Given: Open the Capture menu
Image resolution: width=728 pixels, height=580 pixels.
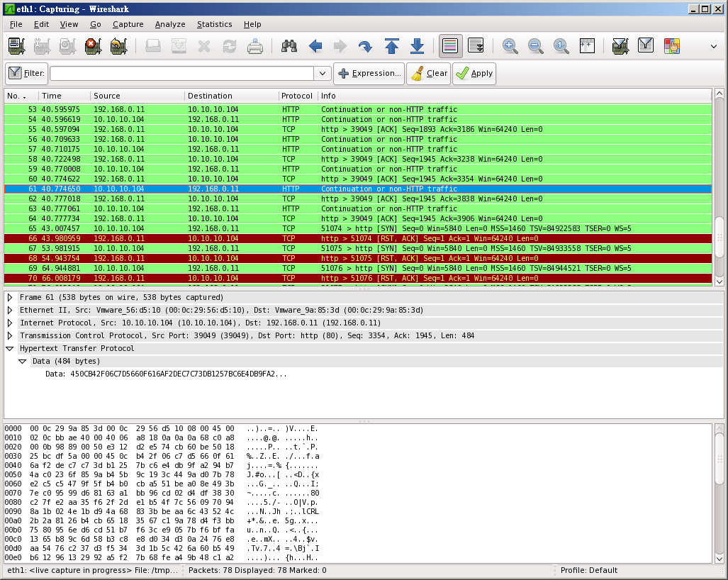Looking at the screenshot, I should tap(128, 24).
